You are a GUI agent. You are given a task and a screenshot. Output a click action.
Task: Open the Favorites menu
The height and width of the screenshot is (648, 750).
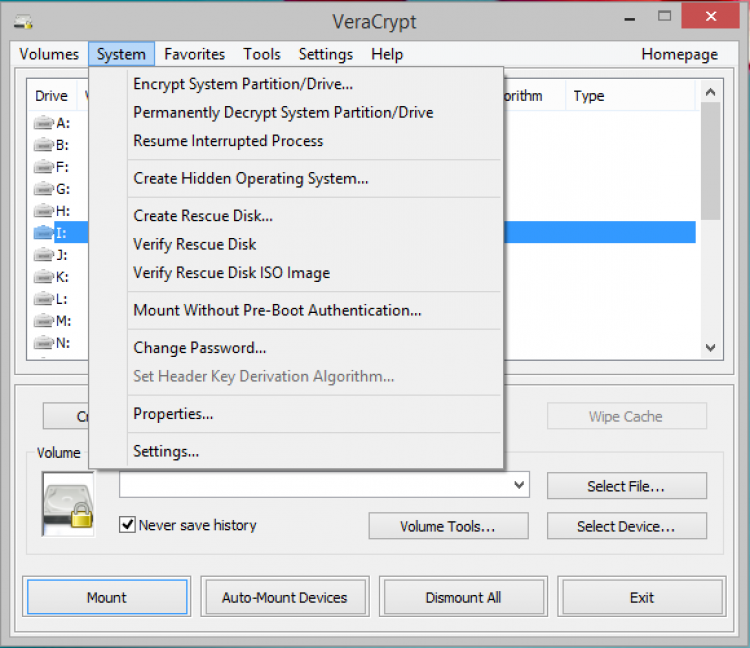pos(194,54)
